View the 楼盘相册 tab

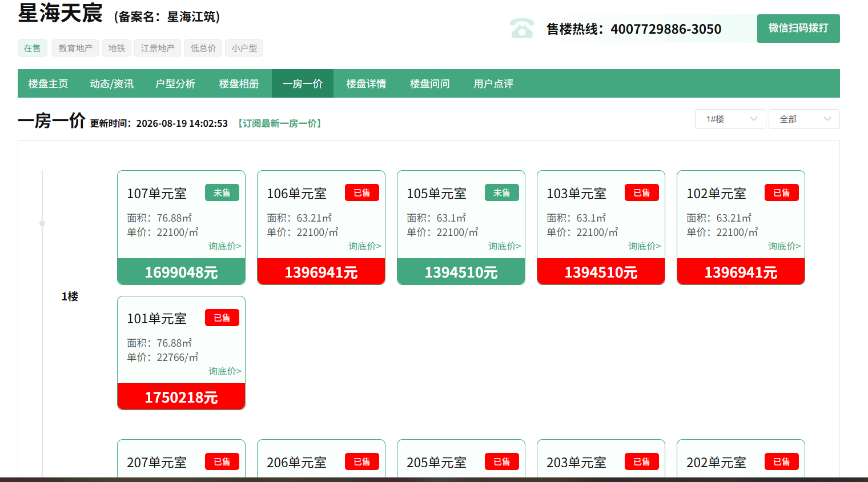[239, 83]
